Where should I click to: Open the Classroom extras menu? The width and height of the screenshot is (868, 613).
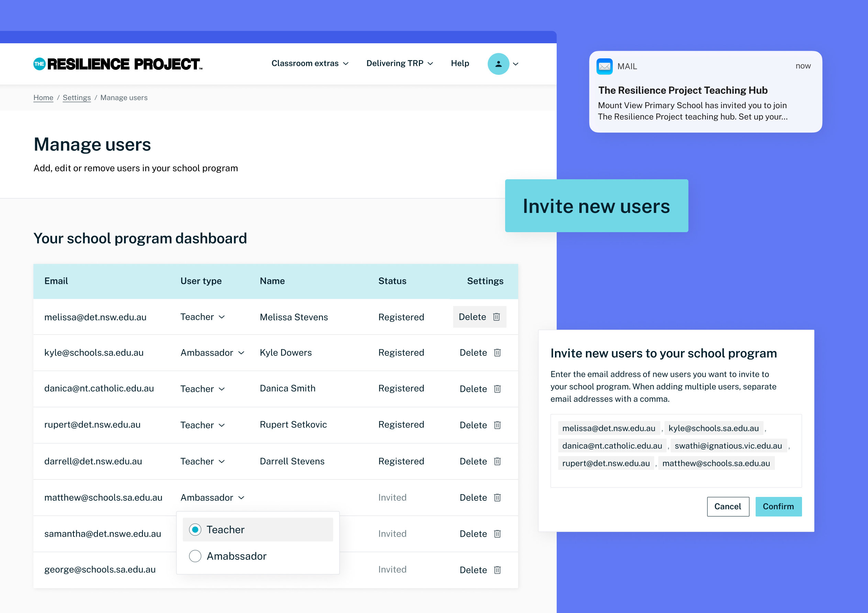pos(310,64)
